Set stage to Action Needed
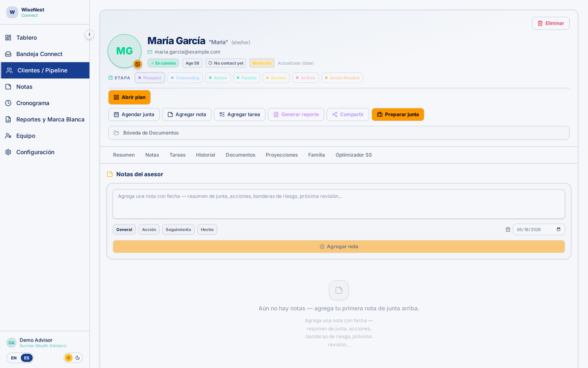This screenshot has width=588, height=368. pyautogui.click(x=342, y=78)
